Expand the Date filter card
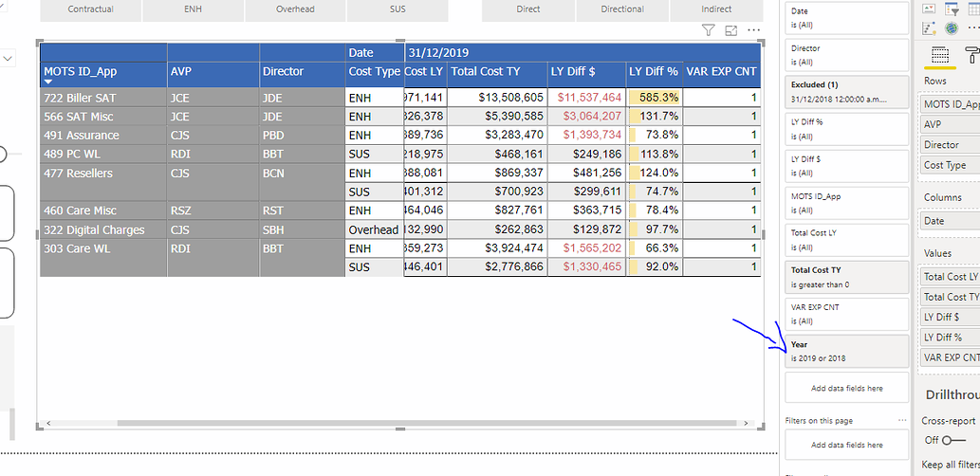The width and height of the screenshot is (980, 476). coord(846,18)
